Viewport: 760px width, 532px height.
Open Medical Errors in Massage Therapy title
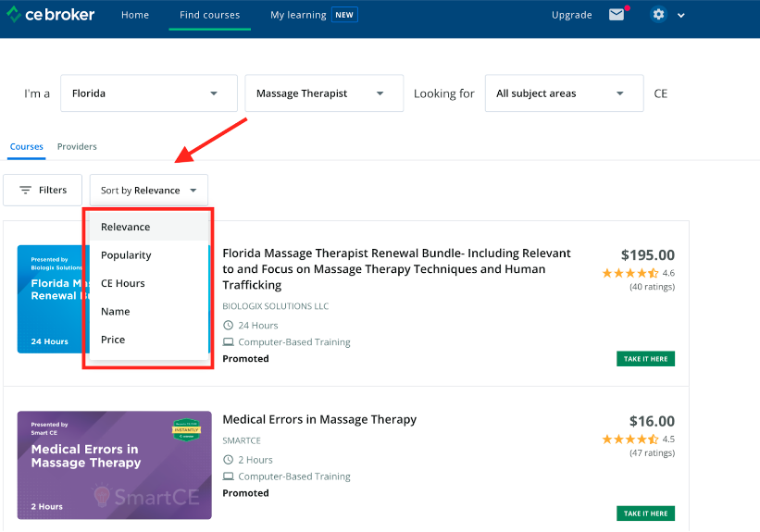pyautogui.click(x=319, y=419)
